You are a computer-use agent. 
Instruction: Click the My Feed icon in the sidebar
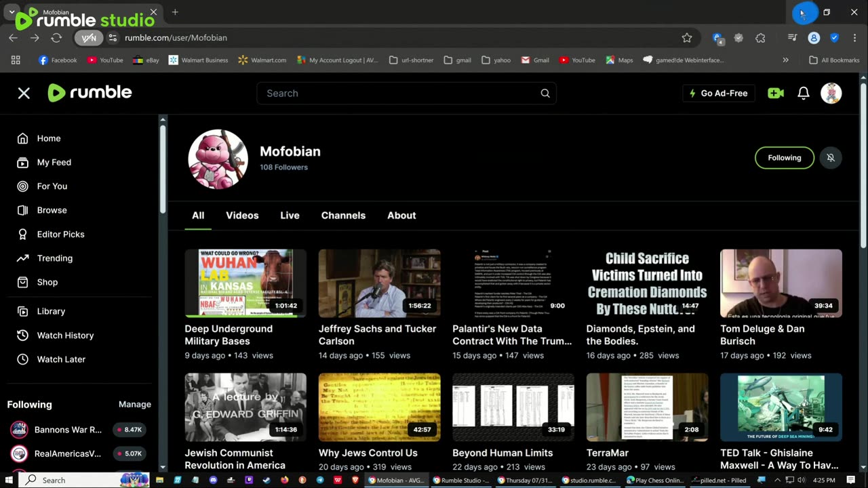[22, 163]
